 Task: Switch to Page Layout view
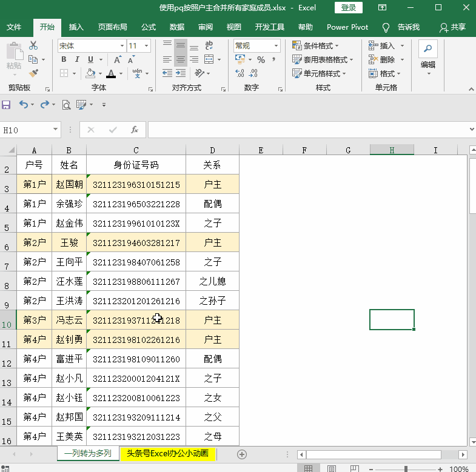coord(332,468)
